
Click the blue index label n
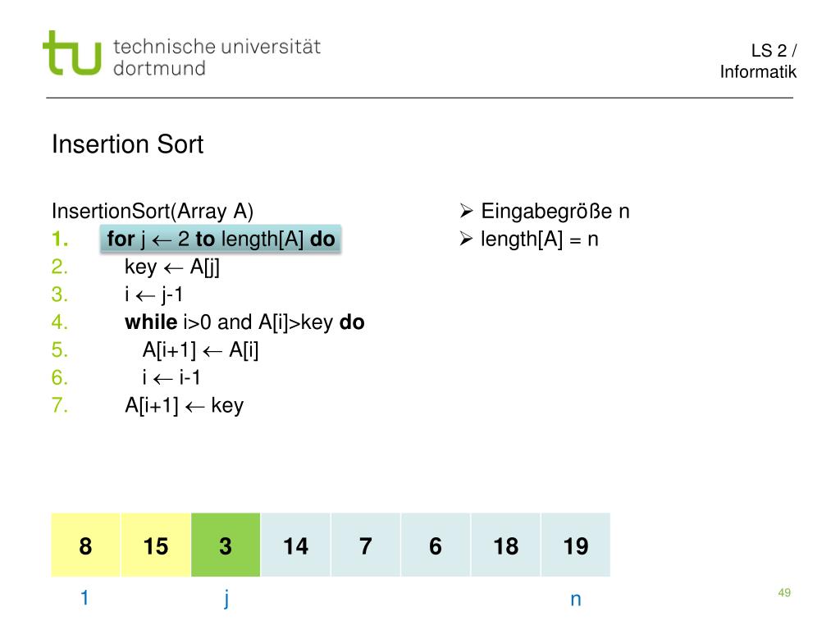(576, 600)
